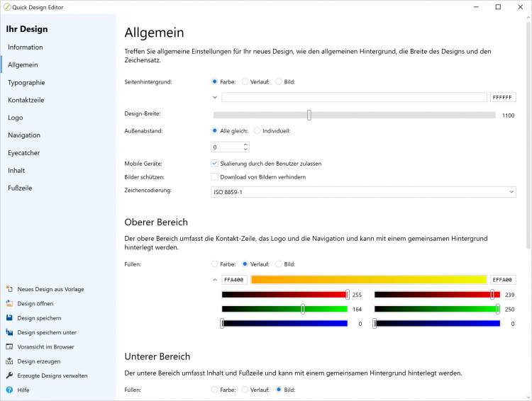Open the Zeichencodierung dropdown
The width and height of the screenshot is (532, 401).
click(x=364, y=191)
